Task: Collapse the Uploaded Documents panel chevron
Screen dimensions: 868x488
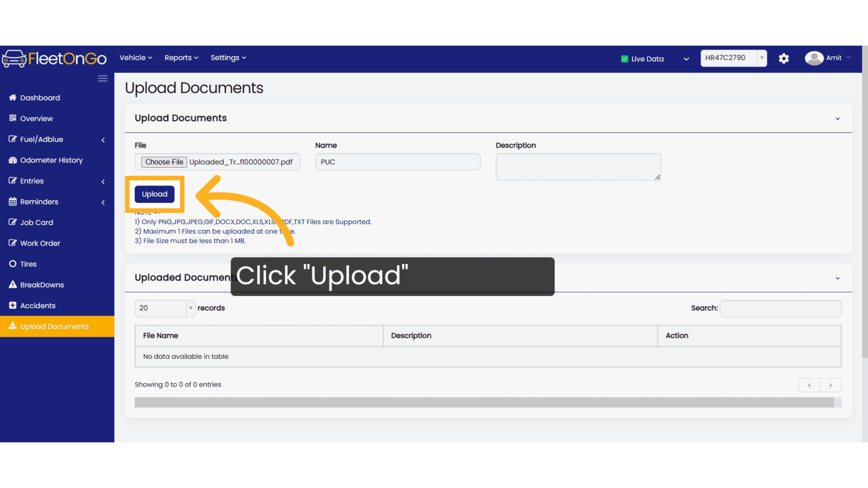Action: (x=838, y=278)
